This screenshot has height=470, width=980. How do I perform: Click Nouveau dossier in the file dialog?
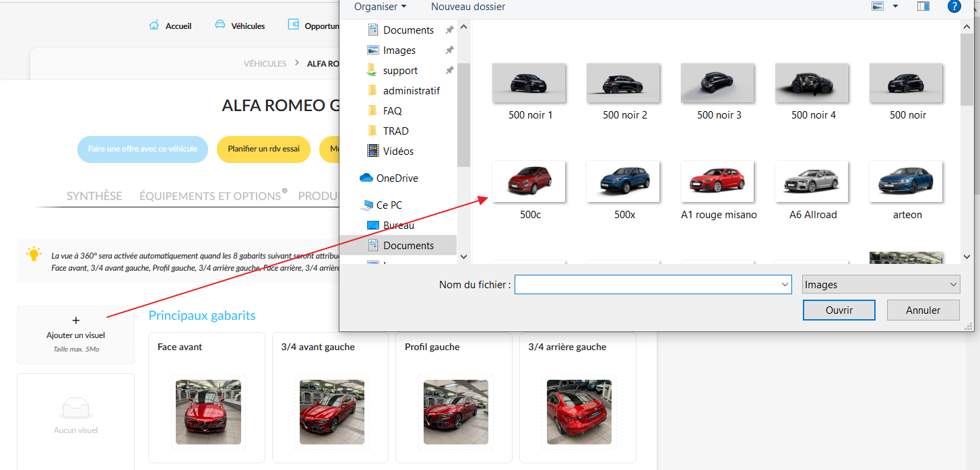point(468,7)
